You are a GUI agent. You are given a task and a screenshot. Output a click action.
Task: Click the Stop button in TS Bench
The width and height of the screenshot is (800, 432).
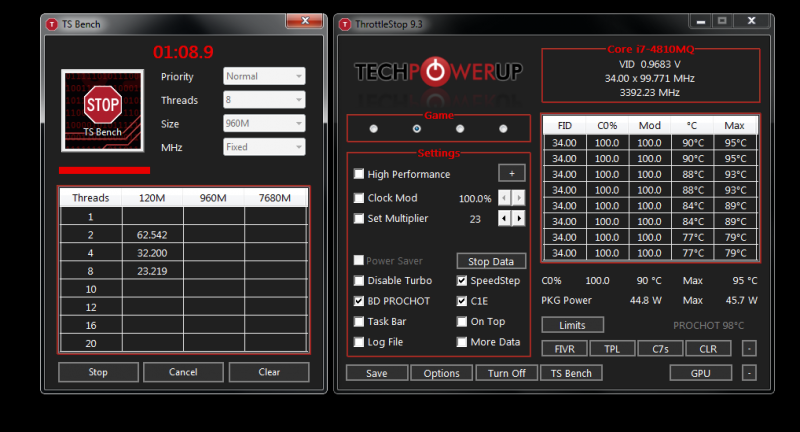point(98,372)
